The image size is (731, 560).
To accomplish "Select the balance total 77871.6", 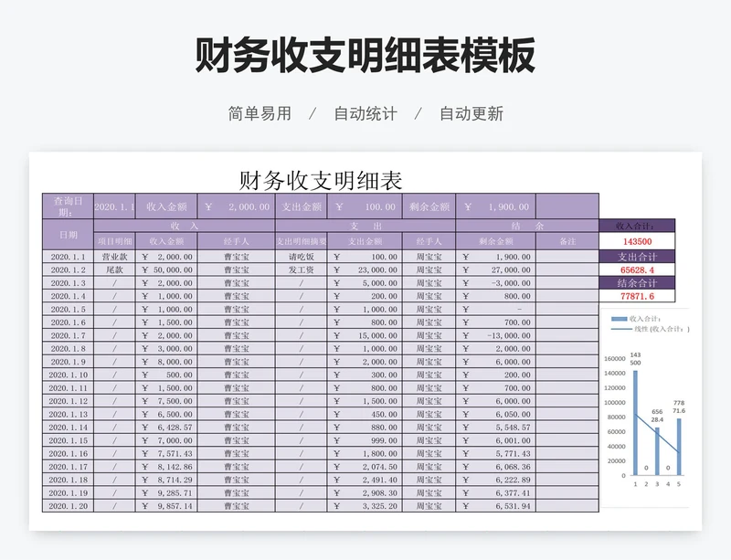I will tap(637, 296).
